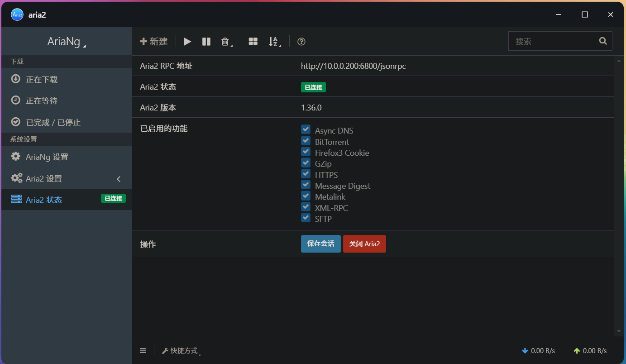Click the Aria2 RPC 地址 label
This screenshot has width=626, height=364.
(x=166, y=66)
